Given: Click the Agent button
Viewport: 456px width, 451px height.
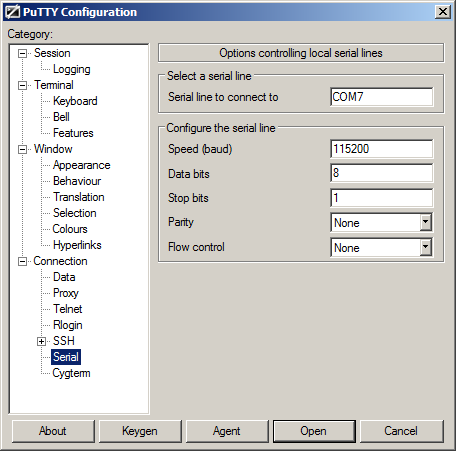Looking at the screenshot, I should coord(227,431).
